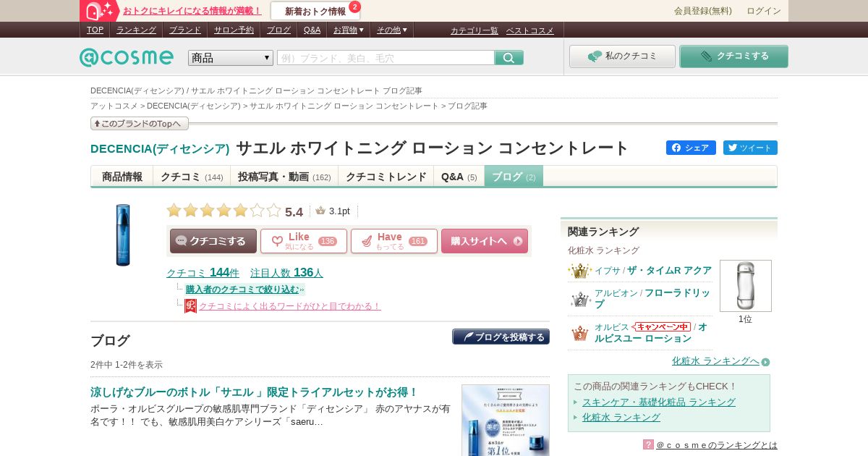Switch to クチコミトレンド tab
The image size is (868, 456).
coord(386,177)
